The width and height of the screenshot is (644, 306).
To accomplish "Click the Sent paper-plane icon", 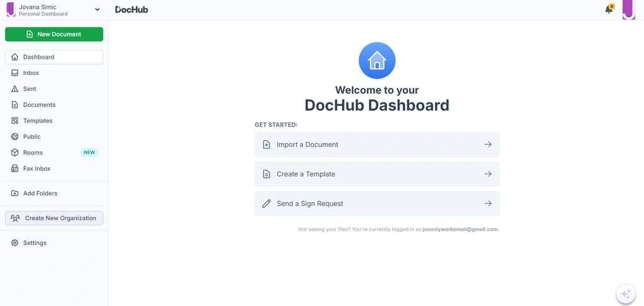I will pos(15,89).
